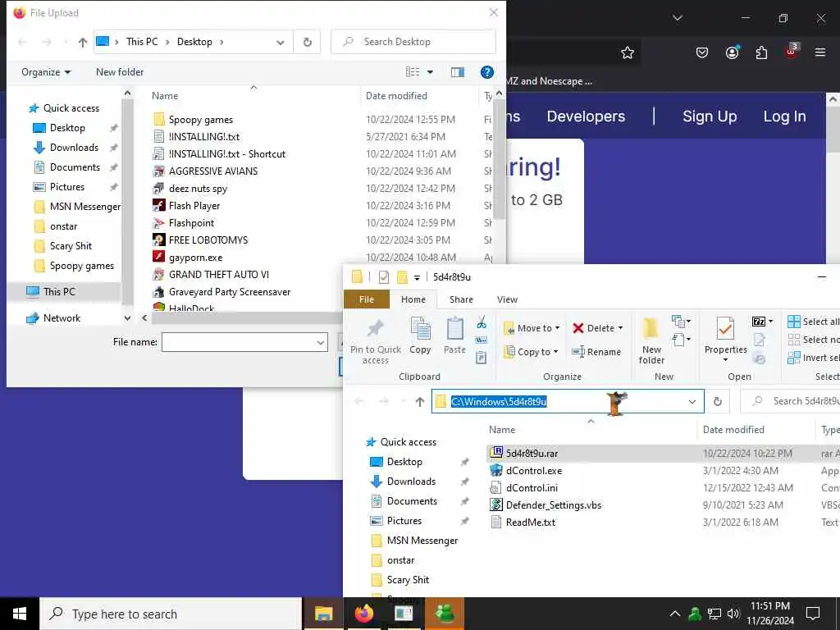Click the File Upload horizontal scrollbar
The height and width of the screenshot is (630, 840).
point(246,317)
